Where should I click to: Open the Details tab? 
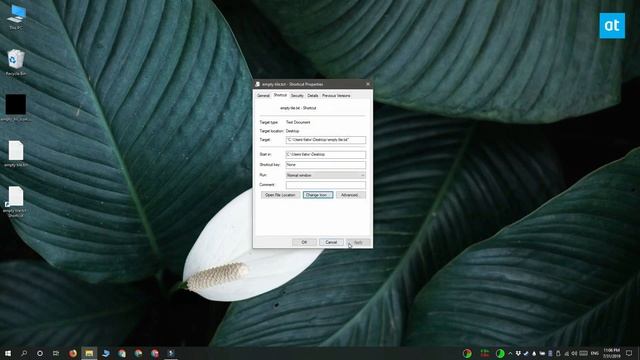pos(313,96)
